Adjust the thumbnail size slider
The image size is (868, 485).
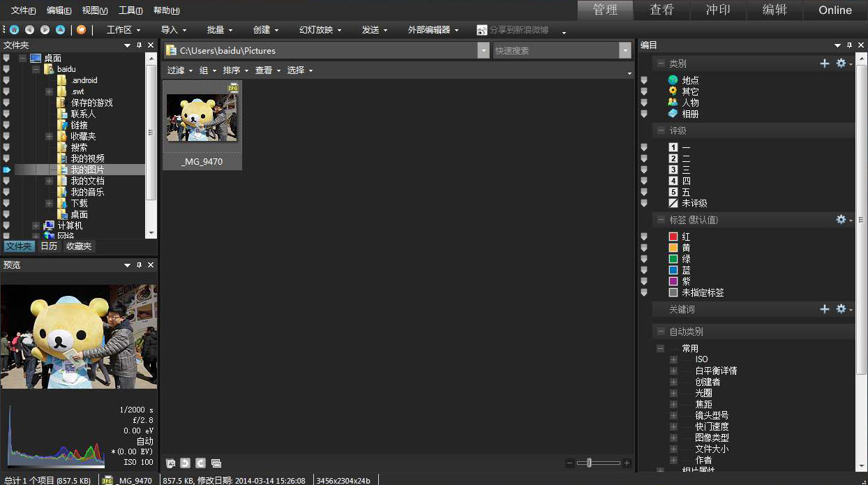pos(590,463)
